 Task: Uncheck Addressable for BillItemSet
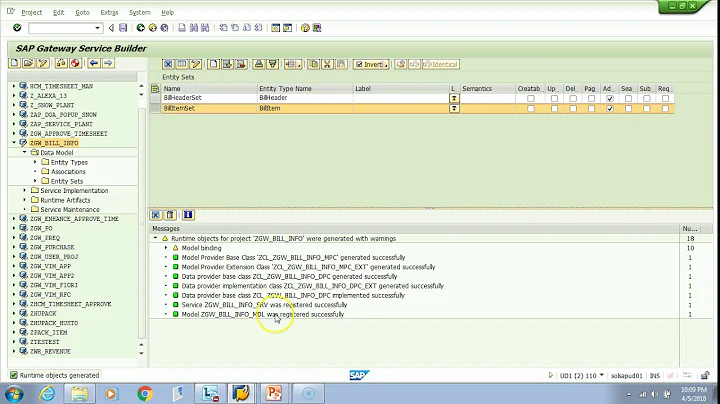[x=610, y=109]
